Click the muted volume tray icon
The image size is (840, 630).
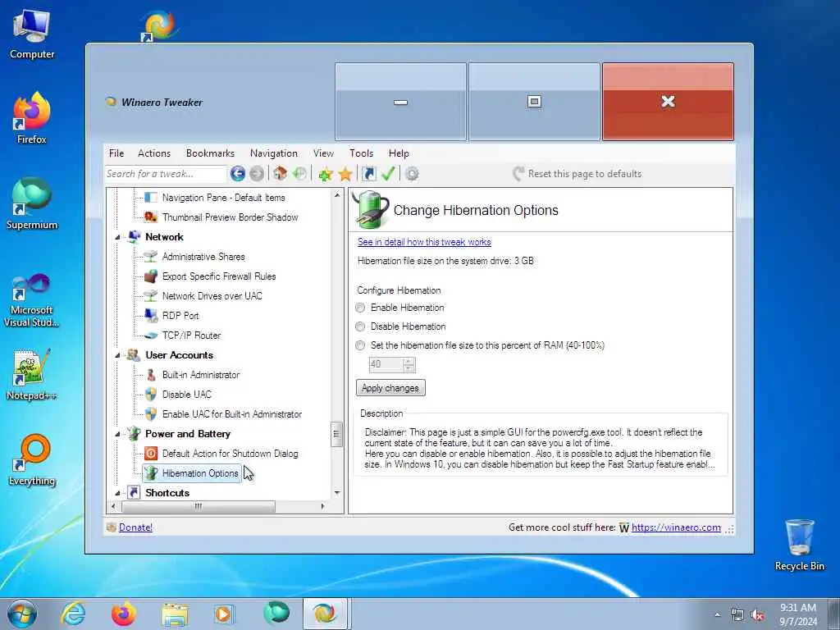757,615
